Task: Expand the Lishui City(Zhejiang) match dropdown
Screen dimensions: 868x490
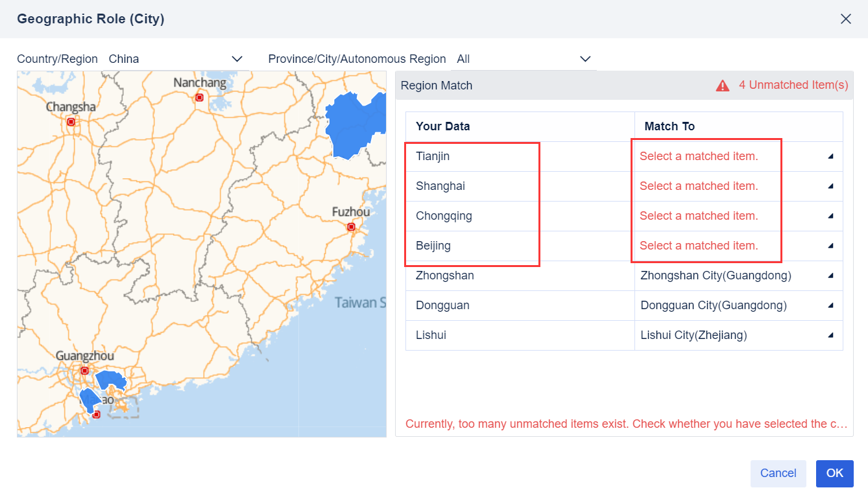Action: 830,335
